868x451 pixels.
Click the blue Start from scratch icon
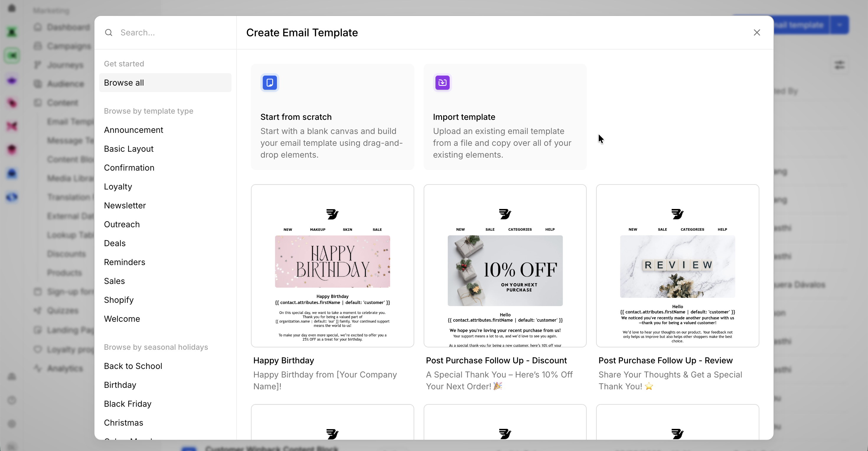point(270,83)
